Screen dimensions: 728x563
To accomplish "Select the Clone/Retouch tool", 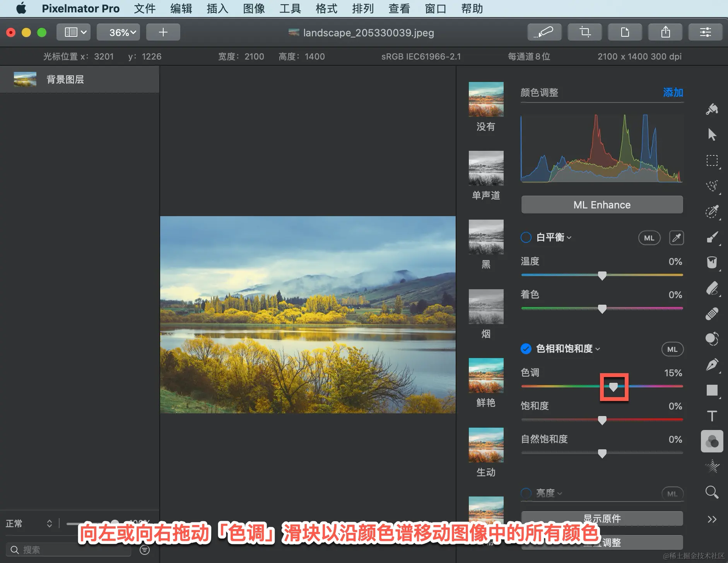I will point(712,339).
